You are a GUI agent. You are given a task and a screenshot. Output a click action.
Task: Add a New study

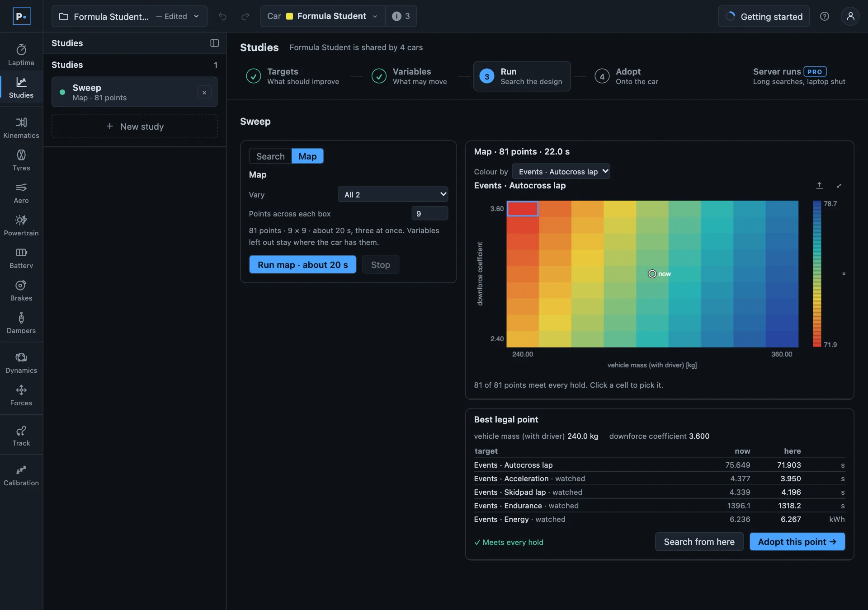point(135,127)
